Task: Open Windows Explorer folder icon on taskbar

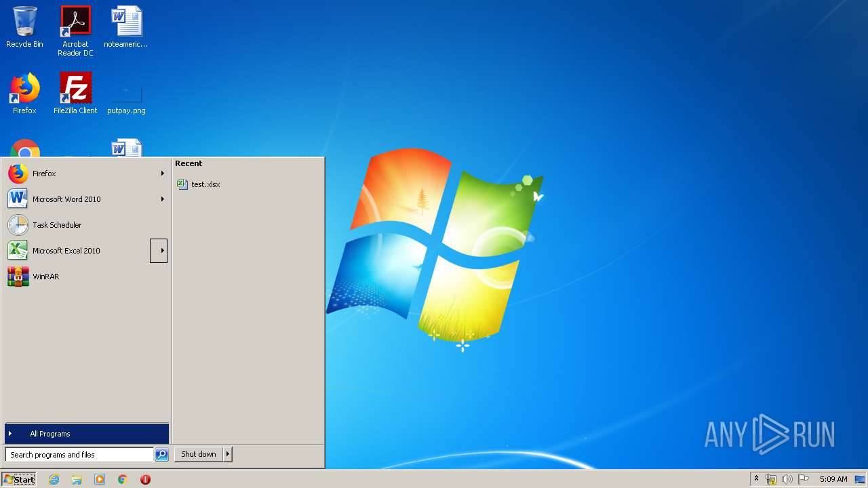Action: click(77, 479)
